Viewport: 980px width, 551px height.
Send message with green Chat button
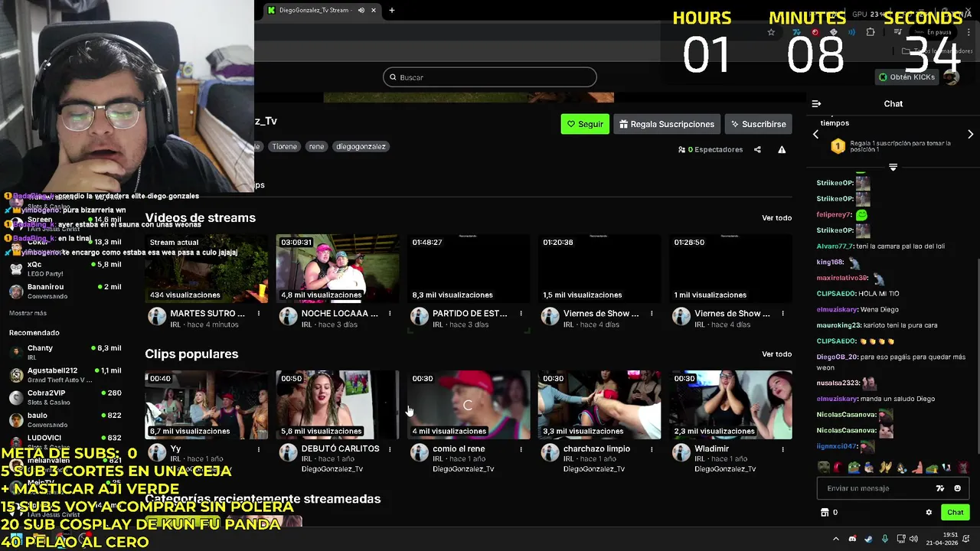coord(955,512)
